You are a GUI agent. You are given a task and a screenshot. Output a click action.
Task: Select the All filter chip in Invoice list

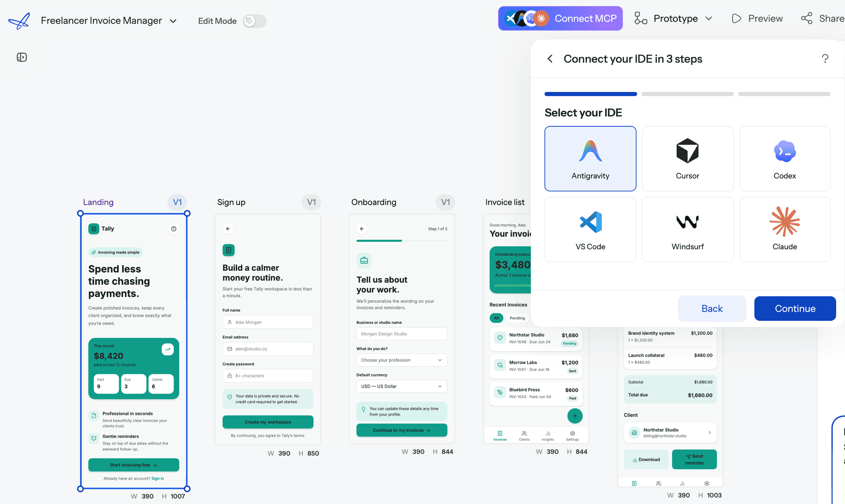tap(496, 318)
